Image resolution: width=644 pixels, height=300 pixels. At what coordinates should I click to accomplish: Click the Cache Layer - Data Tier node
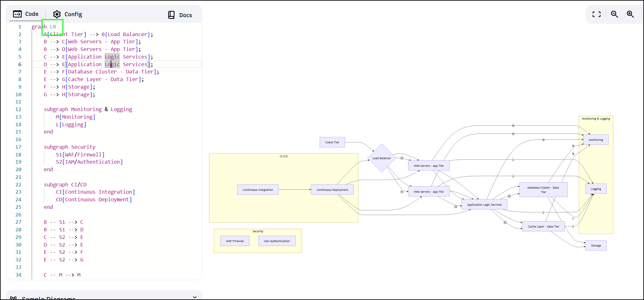point(543,227)
